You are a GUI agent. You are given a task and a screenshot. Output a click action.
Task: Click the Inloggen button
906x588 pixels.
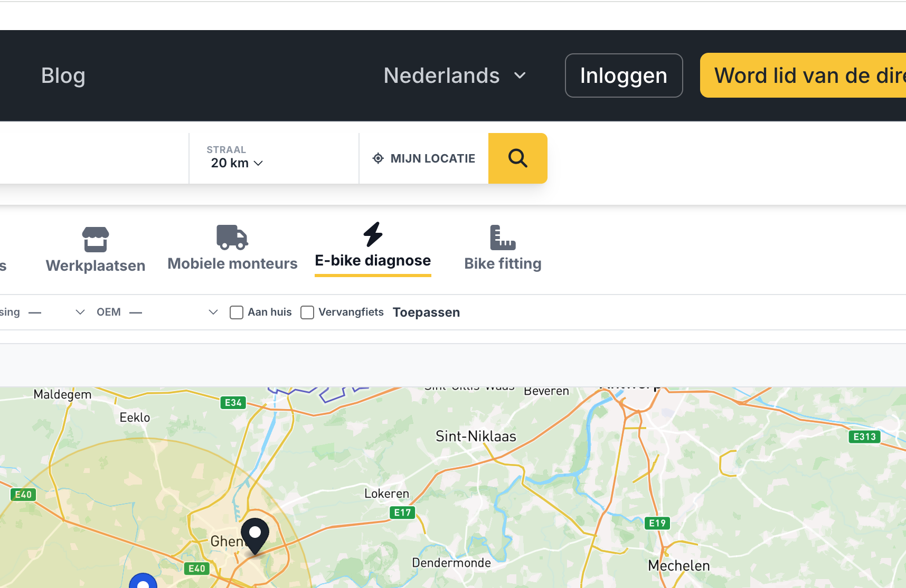click(624, 75)
